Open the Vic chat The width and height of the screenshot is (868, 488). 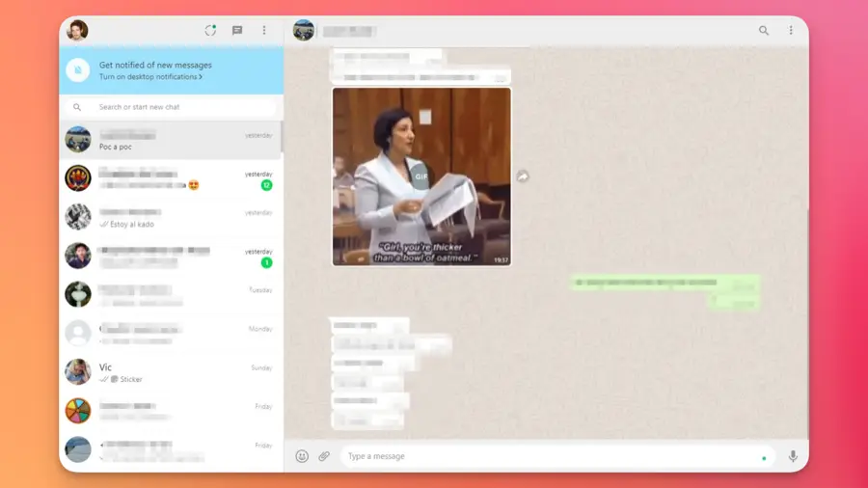point(171,372)
